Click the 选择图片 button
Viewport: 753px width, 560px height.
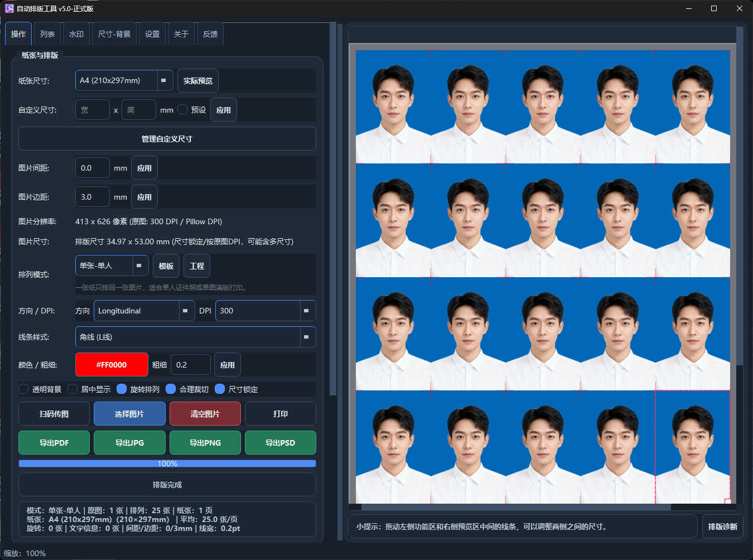129,414
